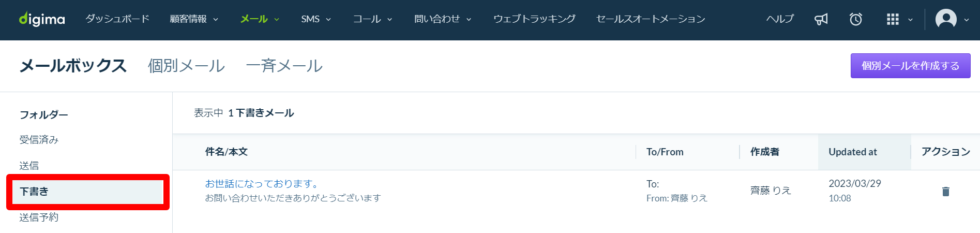Click the user profile avatar icon
This screenshot has width=980, height=233.
click(x=946, y=19)
